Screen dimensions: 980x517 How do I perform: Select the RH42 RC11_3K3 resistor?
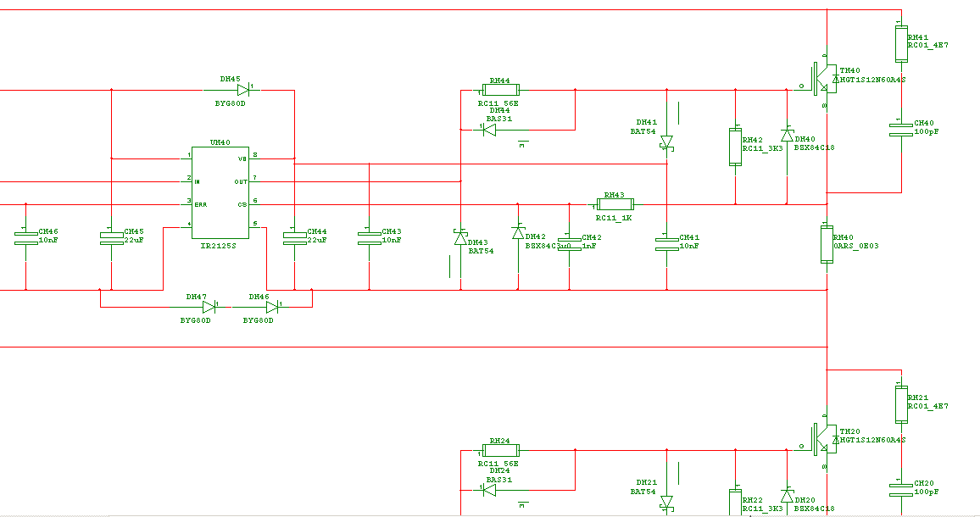[x=736, y=147]
